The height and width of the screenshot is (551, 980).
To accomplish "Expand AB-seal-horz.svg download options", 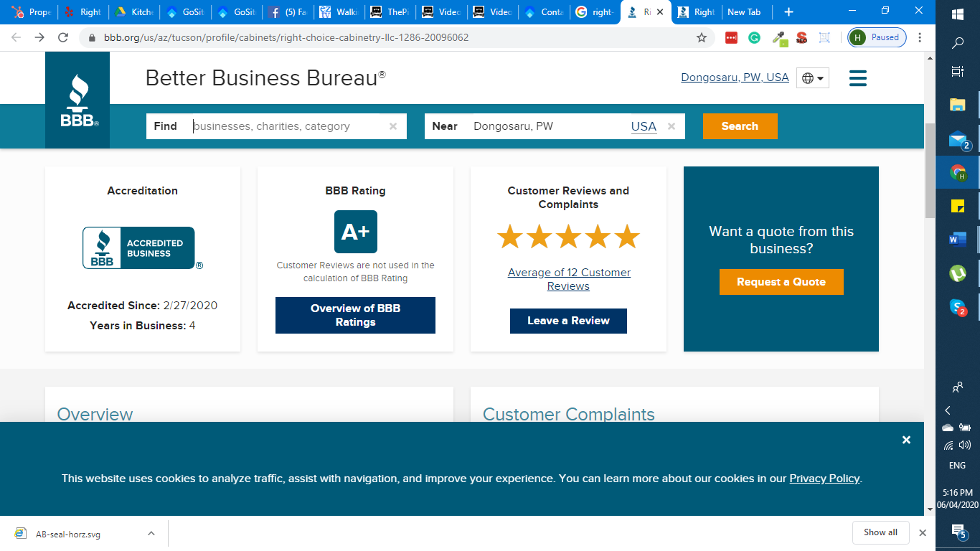I will click(x=151, y=533).
